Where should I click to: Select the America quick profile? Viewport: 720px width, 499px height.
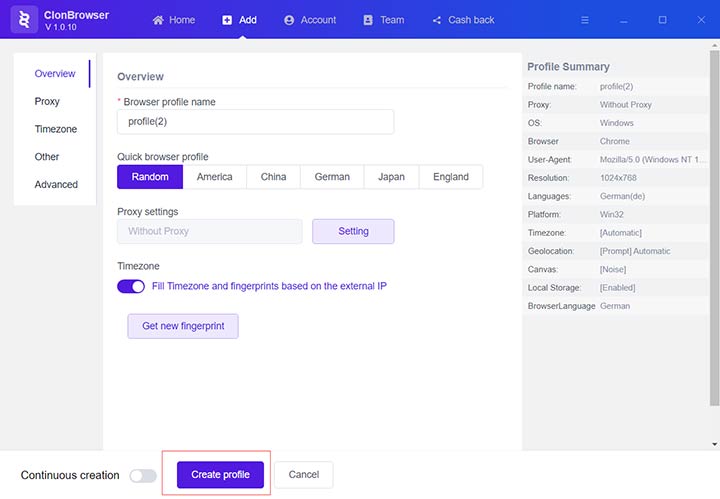click(214, 177)
